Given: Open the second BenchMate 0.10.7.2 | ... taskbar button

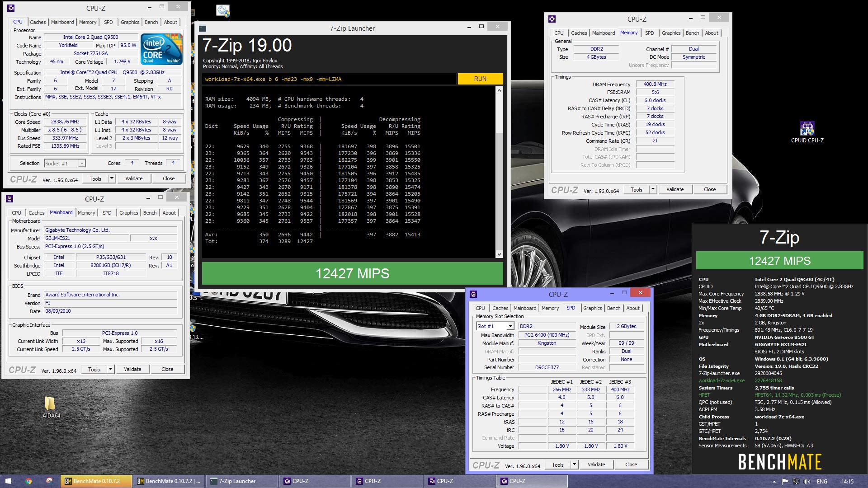Looking at the screenshot, I should (169, 481).
